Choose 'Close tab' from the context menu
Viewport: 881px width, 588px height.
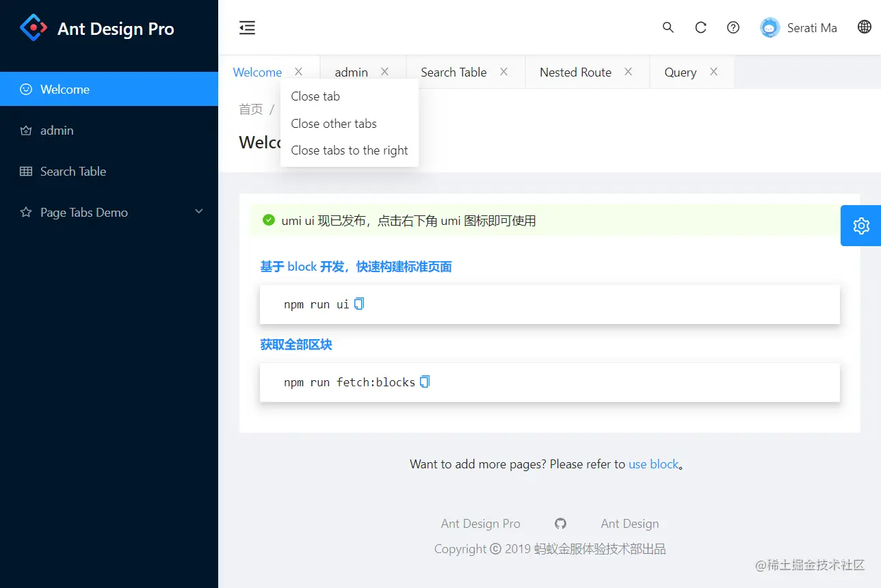(350, 96)
